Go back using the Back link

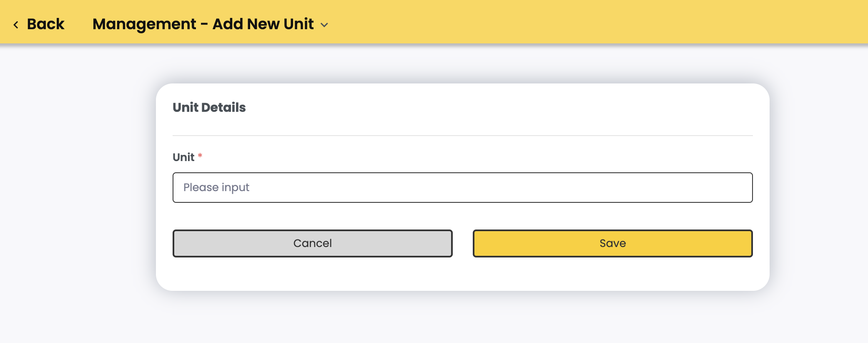pyautogui.click(x=39, y=24)
